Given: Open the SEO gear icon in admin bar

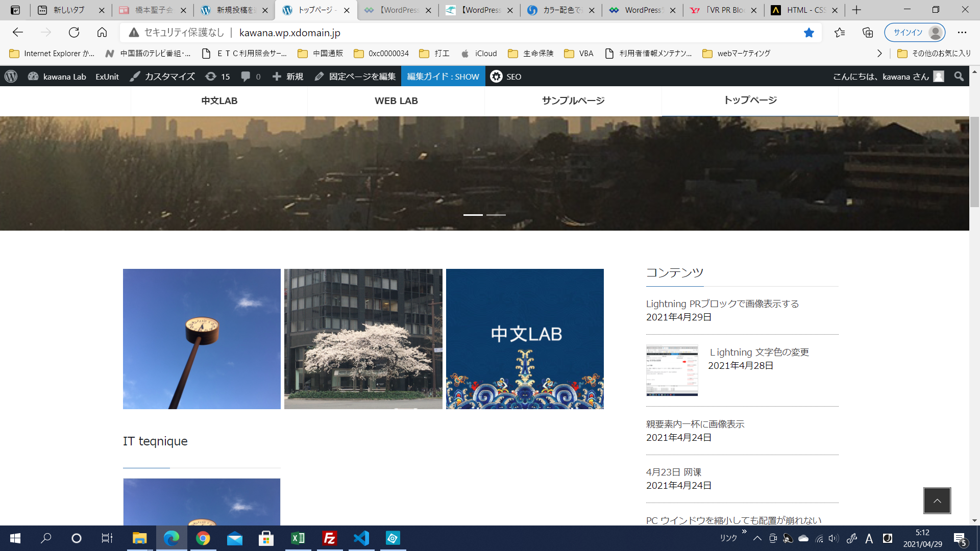Looking at the screenshot, I should 496,77.
